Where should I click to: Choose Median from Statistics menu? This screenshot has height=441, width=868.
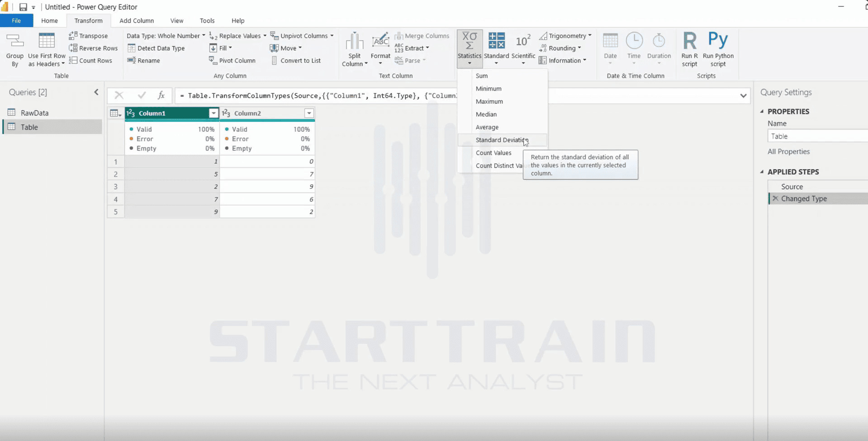coord(502,114)
